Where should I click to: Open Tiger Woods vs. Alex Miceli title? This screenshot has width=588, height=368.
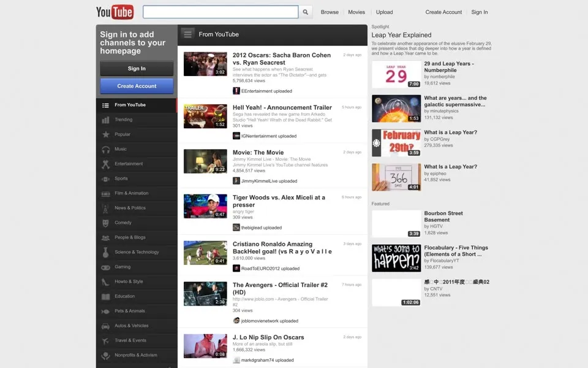tap(279, 201)
